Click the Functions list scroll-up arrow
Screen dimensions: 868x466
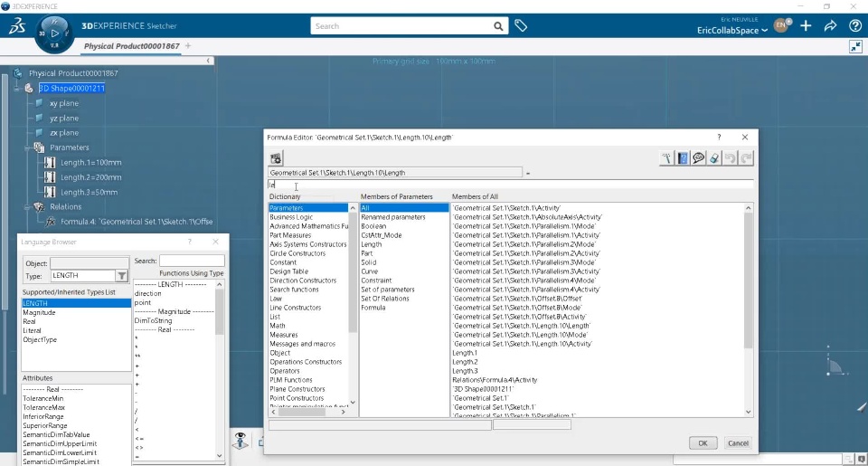(219, 284)
